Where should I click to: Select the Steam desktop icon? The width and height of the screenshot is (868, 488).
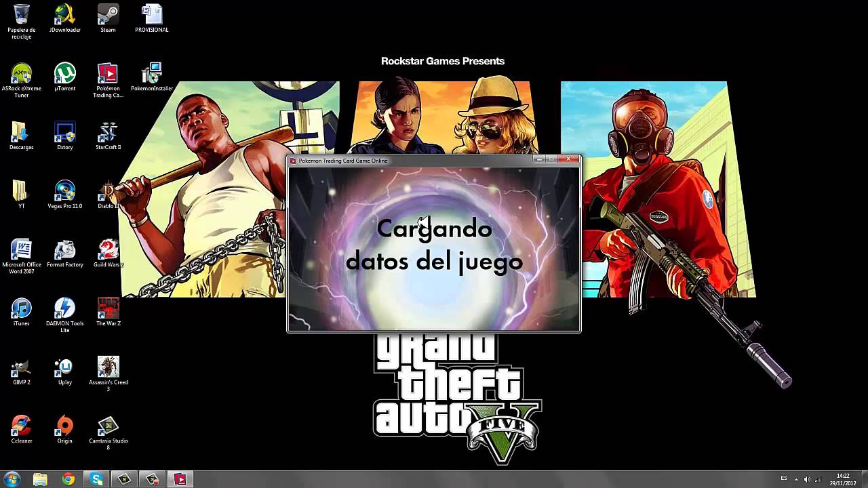click(108, 18)
